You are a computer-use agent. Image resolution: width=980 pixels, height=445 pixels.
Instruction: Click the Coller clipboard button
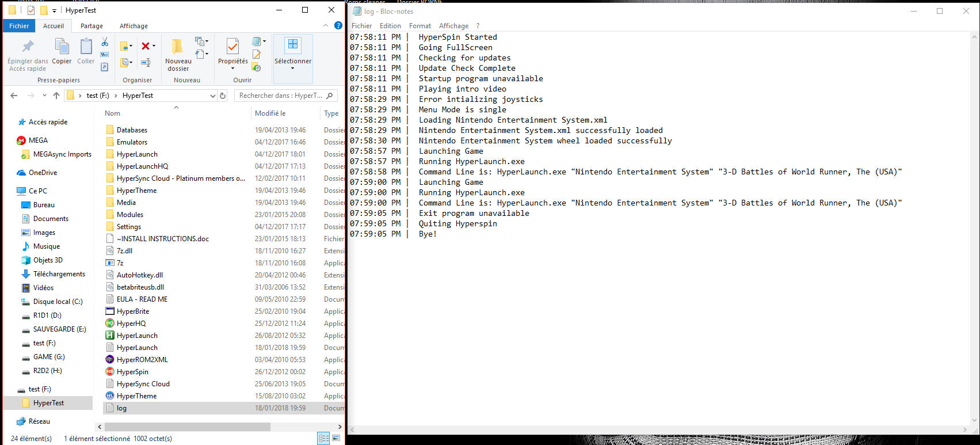click(x=86, y=51)
